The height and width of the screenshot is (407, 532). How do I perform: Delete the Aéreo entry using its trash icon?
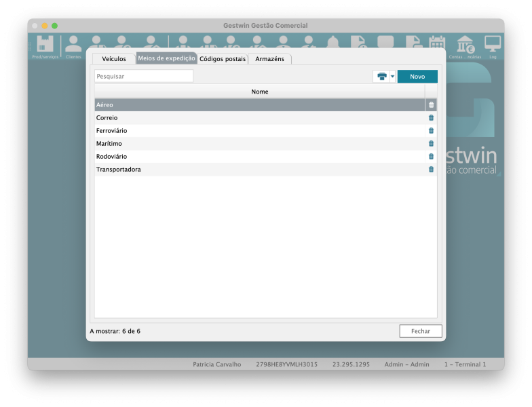(x=431, y=105)
